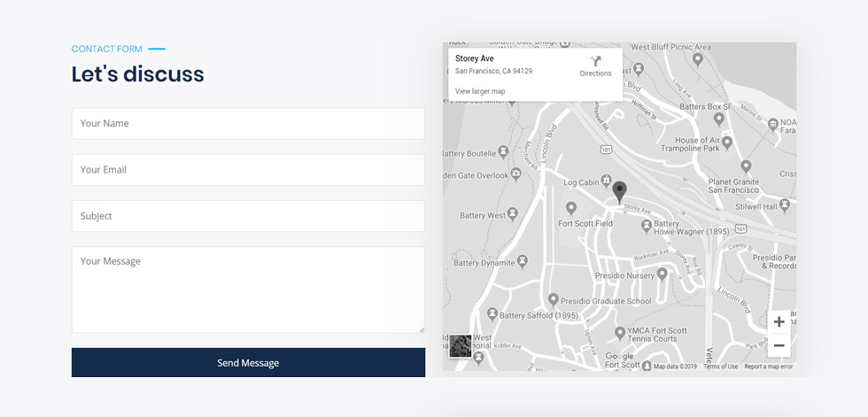This screenshot has height=417, width=868.
Task: Click the Battery West marker icon
Action: [x=513, y=214]
